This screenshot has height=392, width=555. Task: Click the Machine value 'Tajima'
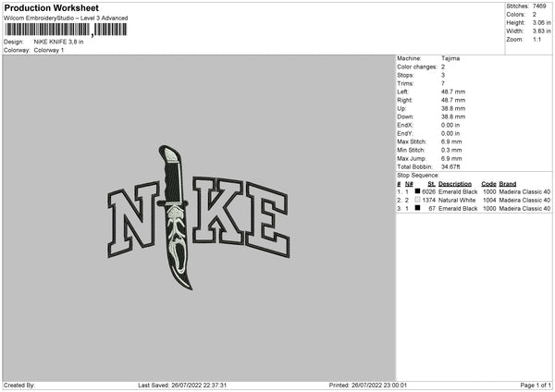click(450, 58)
